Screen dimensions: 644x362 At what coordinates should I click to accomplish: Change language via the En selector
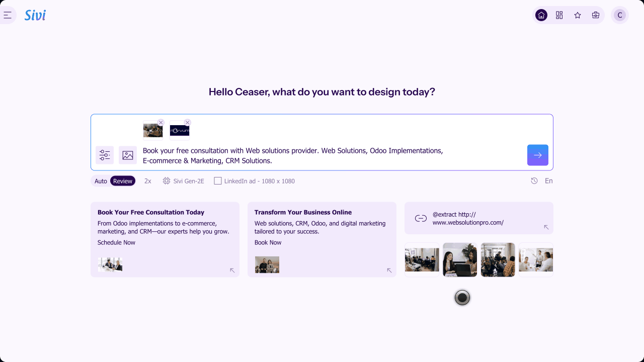[549, 181]
